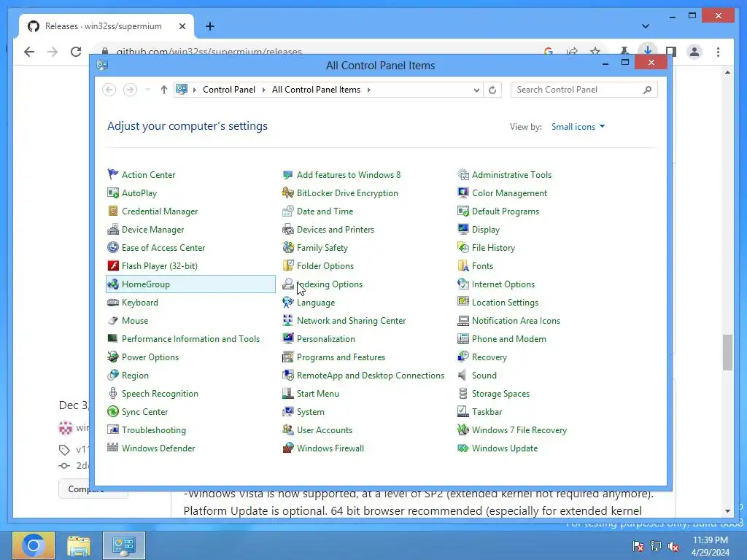Open the Mouse settings icon
747x560 pixels.
point(113,321)
